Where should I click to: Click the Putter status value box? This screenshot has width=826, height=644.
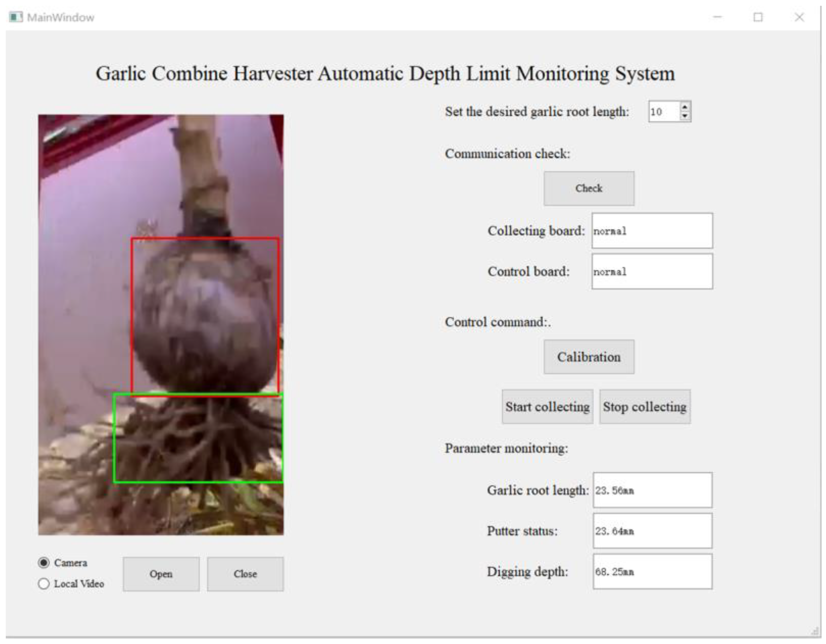click(652, 531)
